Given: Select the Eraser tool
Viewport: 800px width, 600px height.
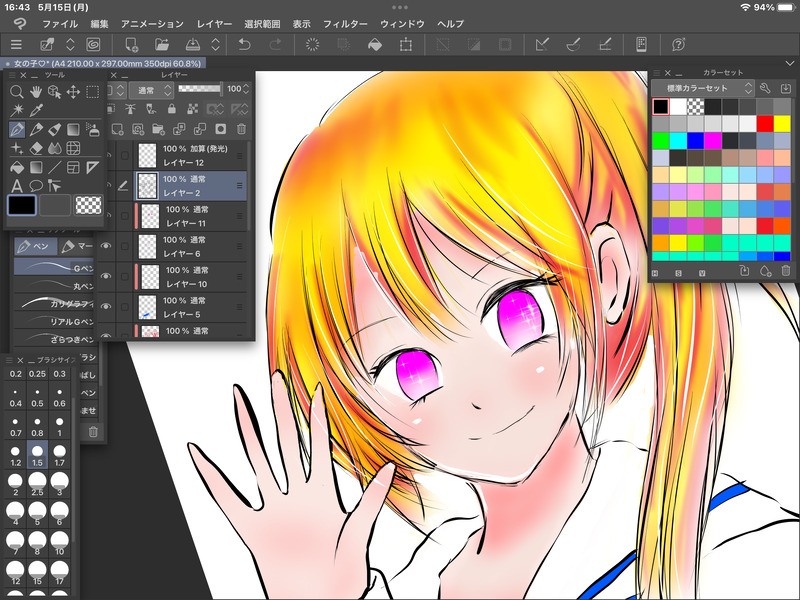Looking at the screenshot, I should tap(36, 148).
